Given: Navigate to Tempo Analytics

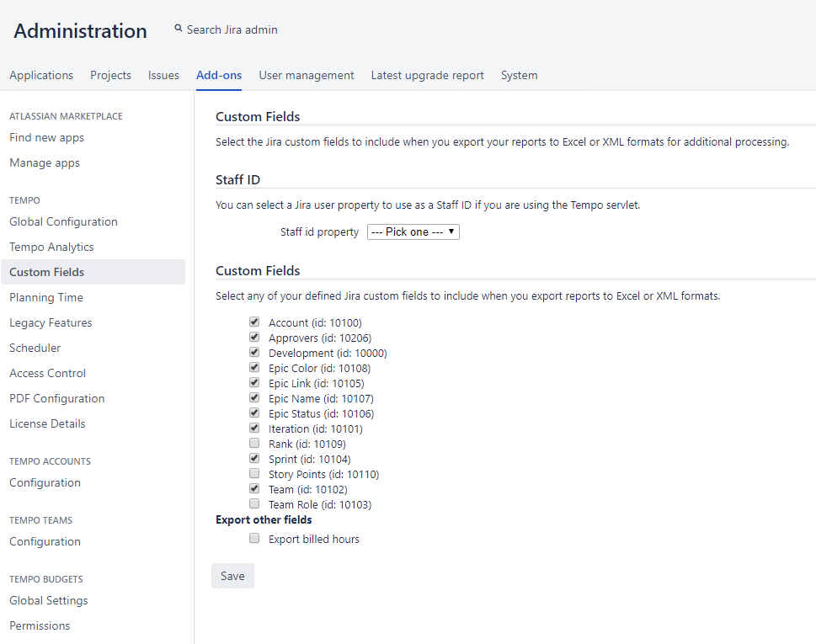Looking at the screenshot, I should pyautogui.click(x=51, y=247).
